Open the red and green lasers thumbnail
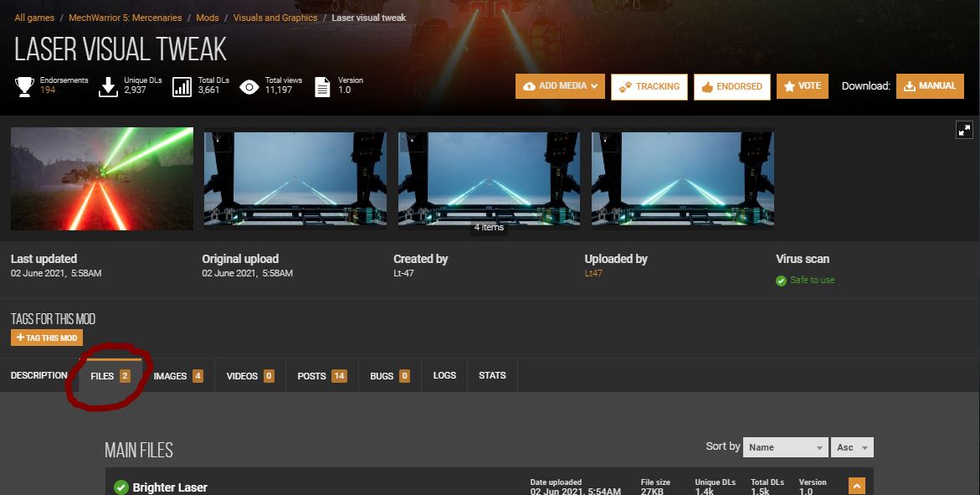The width and height of the screenshot is (980, 495). (x=102, y=179)
